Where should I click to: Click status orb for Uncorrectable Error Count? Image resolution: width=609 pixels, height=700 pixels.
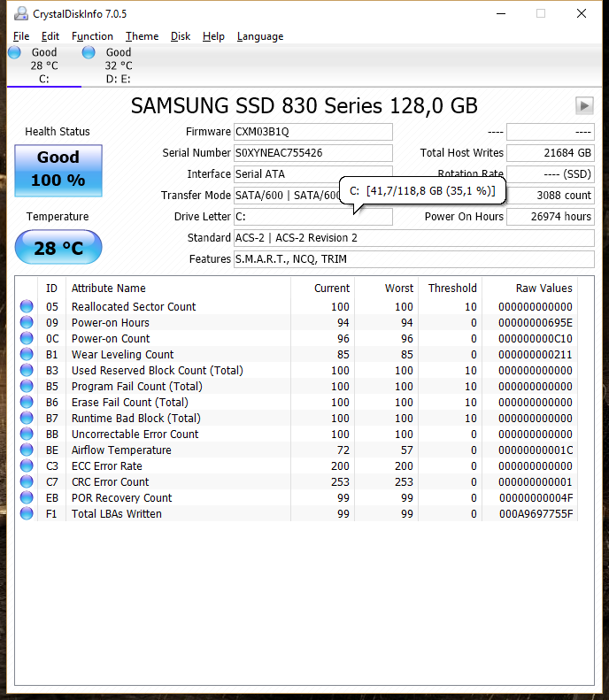(27, 434)
